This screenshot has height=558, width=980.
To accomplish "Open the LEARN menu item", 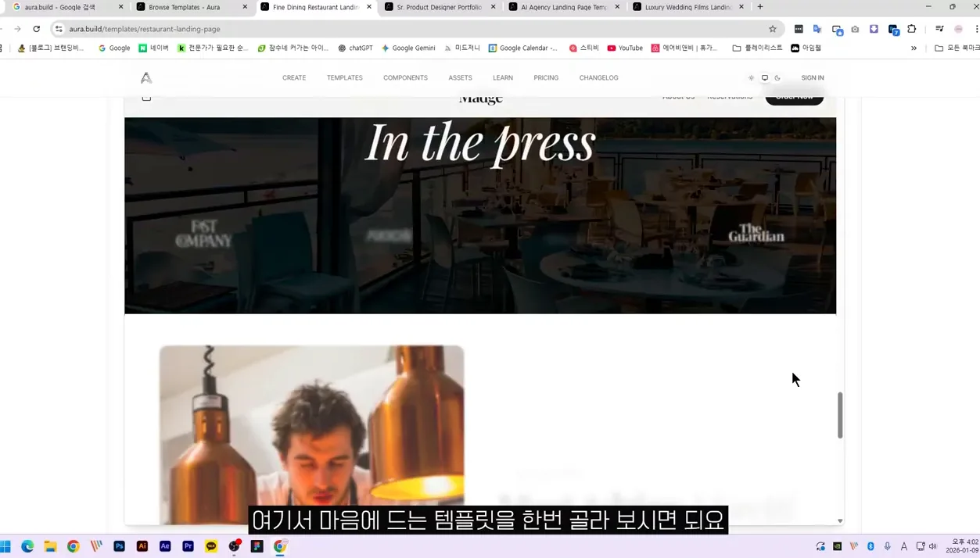I will coord(503,77).
